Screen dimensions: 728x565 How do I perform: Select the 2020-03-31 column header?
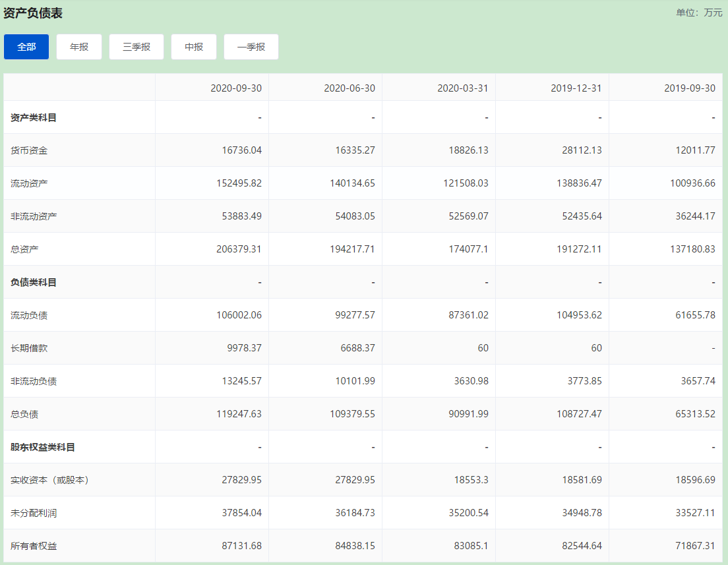[x=462, y=88]
